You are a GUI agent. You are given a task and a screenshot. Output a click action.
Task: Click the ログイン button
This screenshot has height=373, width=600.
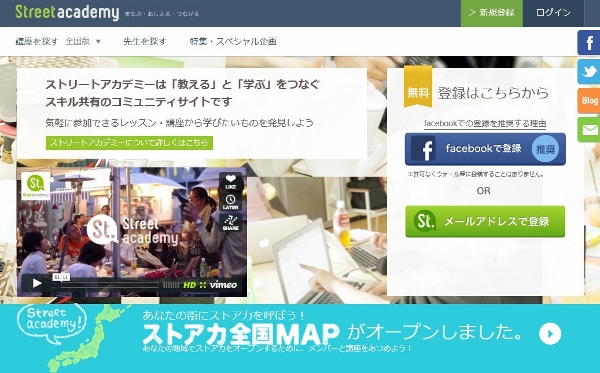(553, 13)
